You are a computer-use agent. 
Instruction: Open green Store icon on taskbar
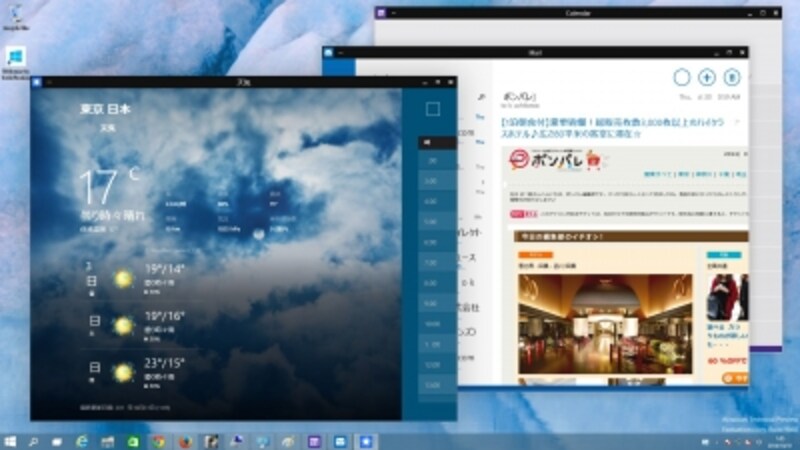[133, 442]
